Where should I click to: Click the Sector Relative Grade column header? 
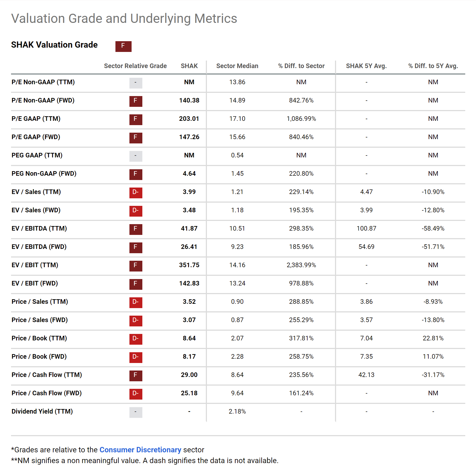pyautogui.click(x=135, y=66)
